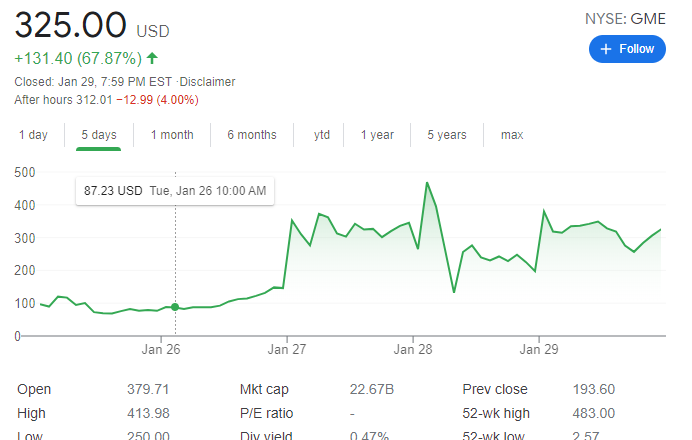Click the NYSE: GME ticker label
Viewport: 692px width, 440px height.
click(x=625, y=19)
